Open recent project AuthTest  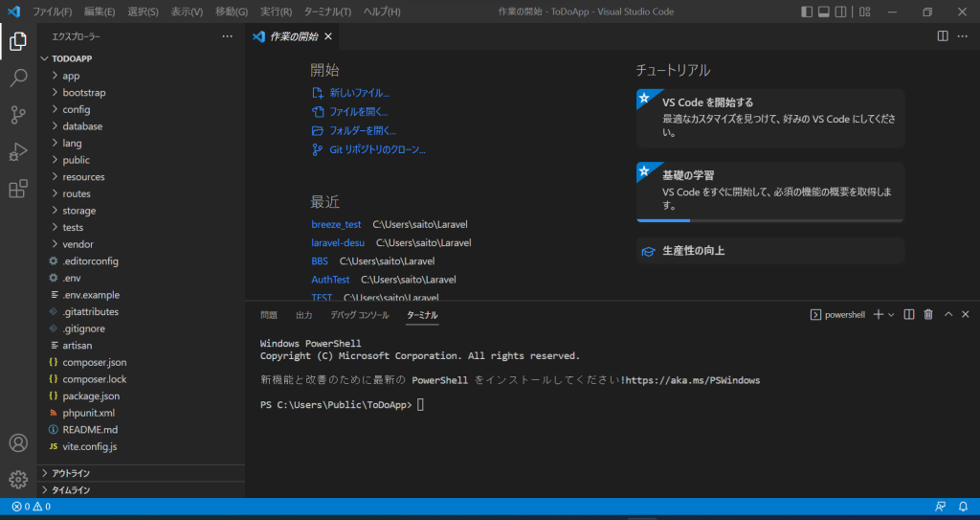point(330,279)
